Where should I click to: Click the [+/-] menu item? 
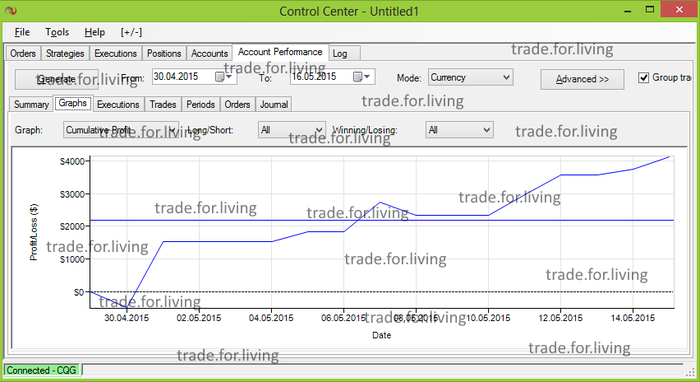[x=131, y=32]
